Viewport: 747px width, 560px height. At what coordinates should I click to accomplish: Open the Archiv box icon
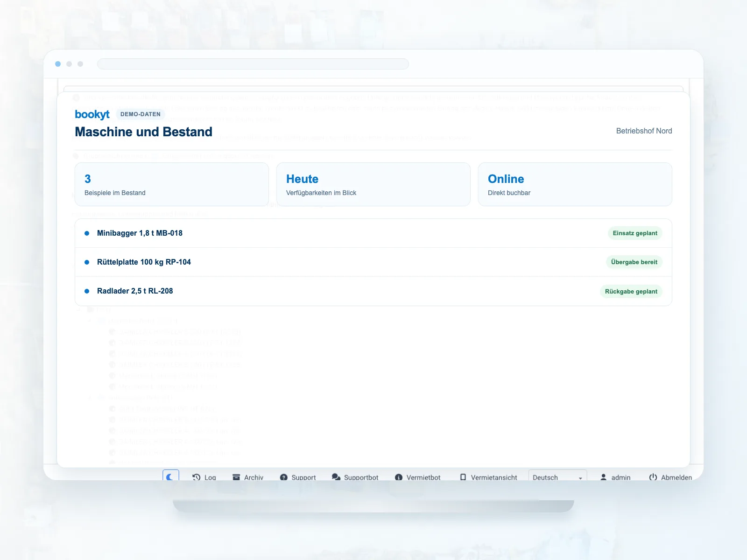236,477
